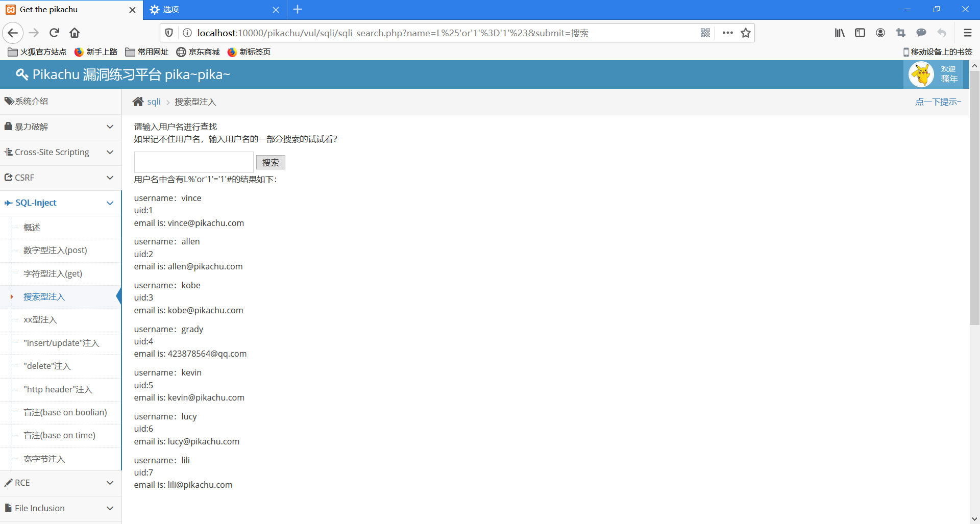Image resolution: width=980 pixels, height=524 pixels.
Task: View site information icon in address bar
Action: click(x=187, y=33)
